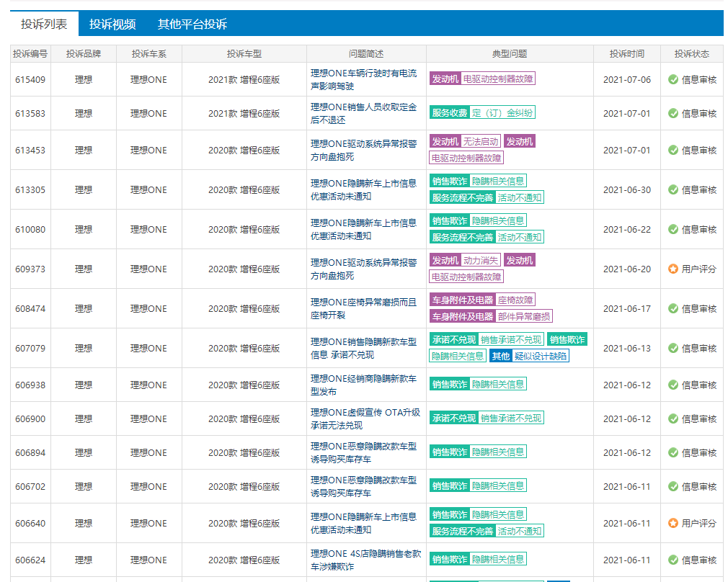Click the date 2021-06-13
Image resolution: width=728 pixels, height=582 pixels.
[x=627, y=348]
